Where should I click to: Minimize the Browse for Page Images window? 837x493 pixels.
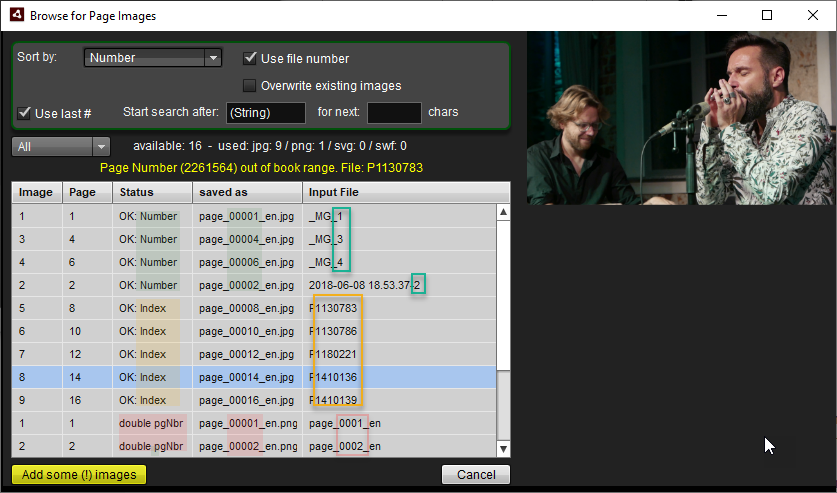point(722,15)
